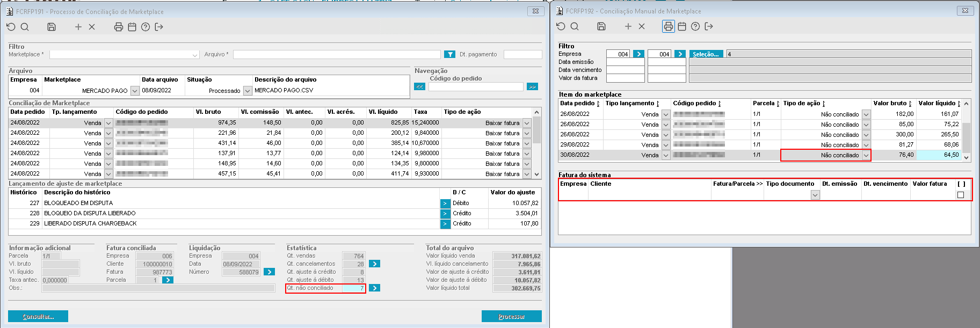
Task: Click the Consultar button
Action: [x=38, y=317]
